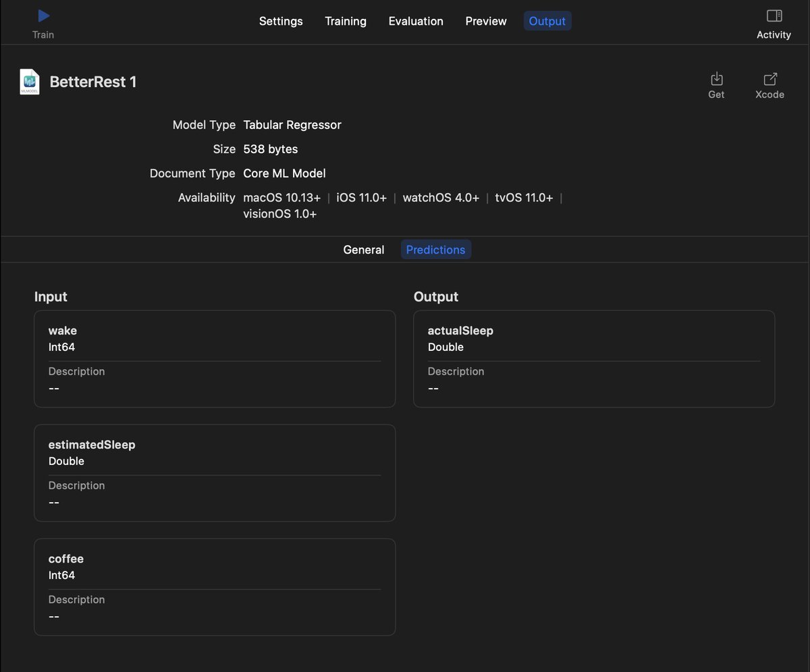
Task: Select the BetterRest 1 mlmodel file icon
Action: coord(30,82)
